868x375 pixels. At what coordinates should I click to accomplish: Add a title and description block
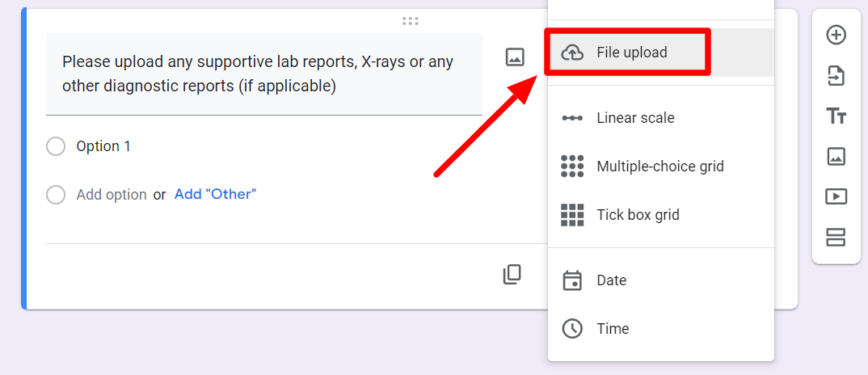pyautogui.click(x=836, y=116)
